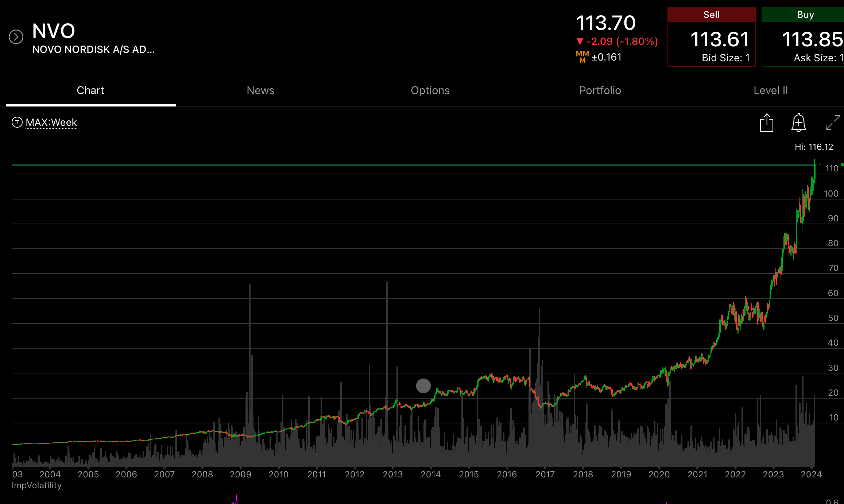Screen dimensions: 844x504
Task: Tap the Hi: 116.12 label
Action: click(x=814, y=147)
